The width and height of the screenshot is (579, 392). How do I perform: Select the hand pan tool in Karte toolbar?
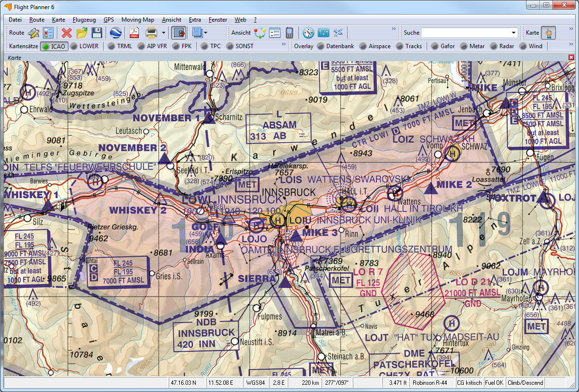pyautogui.click(x=548, y=33)
